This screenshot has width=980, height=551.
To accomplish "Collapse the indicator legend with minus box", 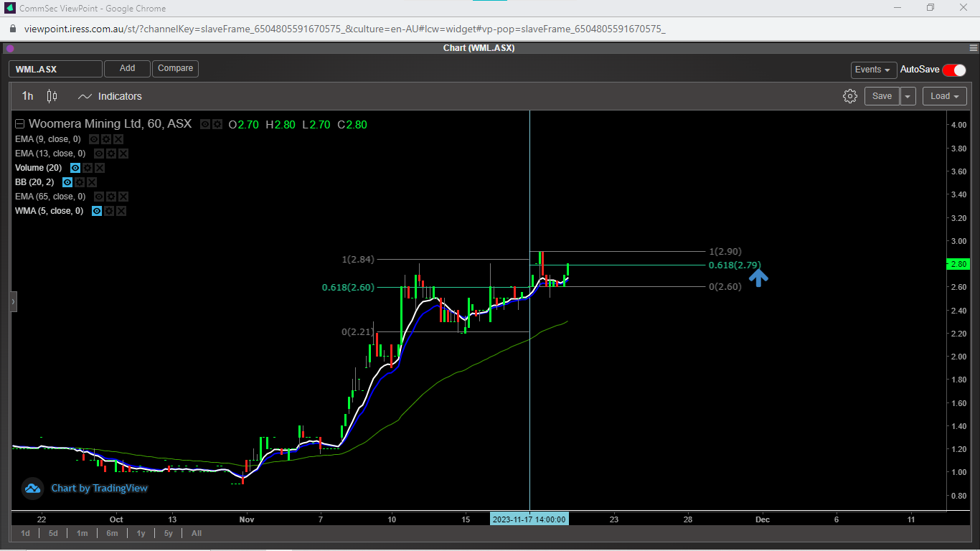I will pos(20,124).
